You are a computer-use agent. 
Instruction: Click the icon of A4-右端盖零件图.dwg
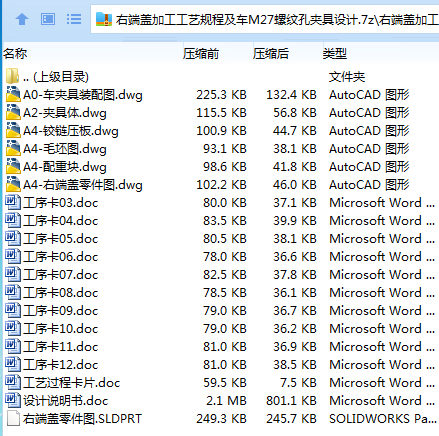(x=13, y=184)
